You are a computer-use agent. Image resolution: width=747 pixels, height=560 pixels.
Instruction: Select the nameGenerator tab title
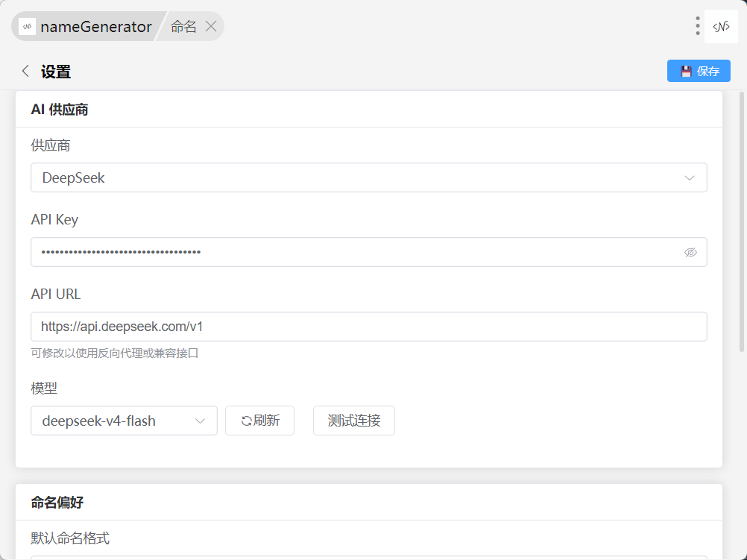pyautogui.click(x=95, y=27)
